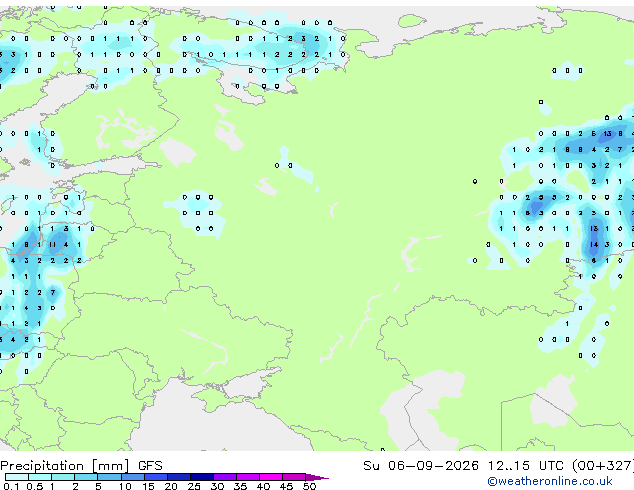Click the 10–15 mm blue legend swatch
Screen dimensions: 634x490
[x=133, y=477]
